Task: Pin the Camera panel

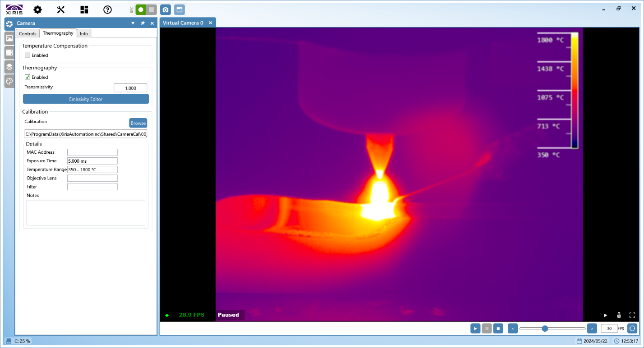Action: coord(143,23)
